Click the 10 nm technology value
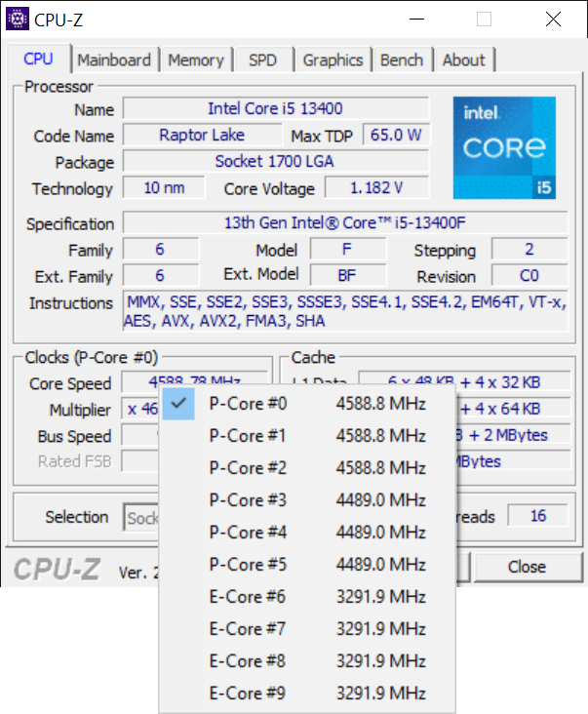Screen dimensions: 588x714 (164, 188)
